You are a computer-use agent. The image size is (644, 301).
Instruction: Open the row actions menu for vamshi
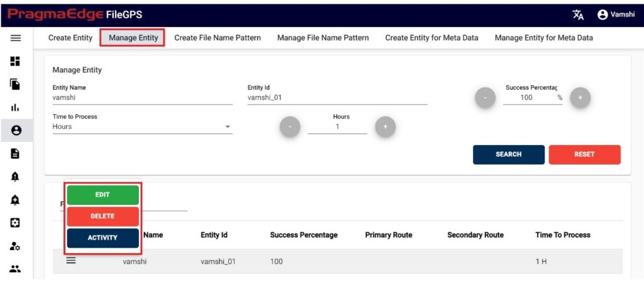point(71,260)
